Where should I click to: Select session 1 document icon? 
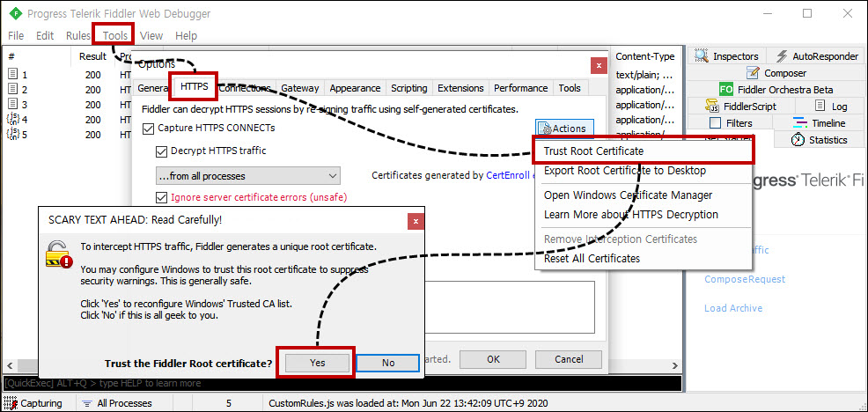[12, 74]
